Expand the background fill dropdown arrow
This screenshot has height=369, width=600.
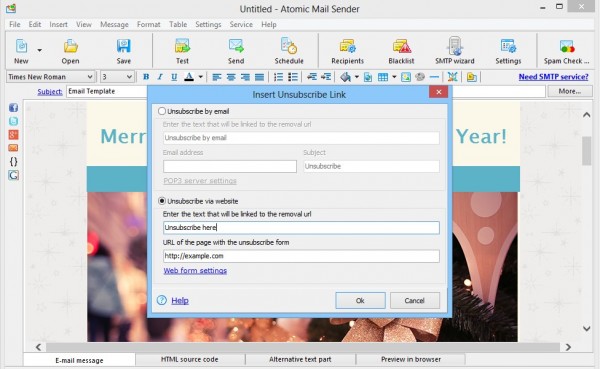(x=357, y=77)
